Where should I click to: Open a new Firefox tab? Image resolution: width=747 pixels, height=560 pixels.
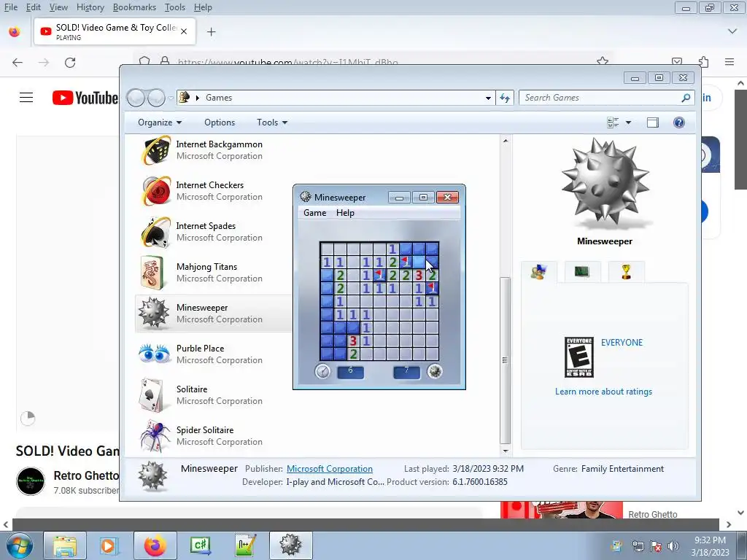pos(212,32)
